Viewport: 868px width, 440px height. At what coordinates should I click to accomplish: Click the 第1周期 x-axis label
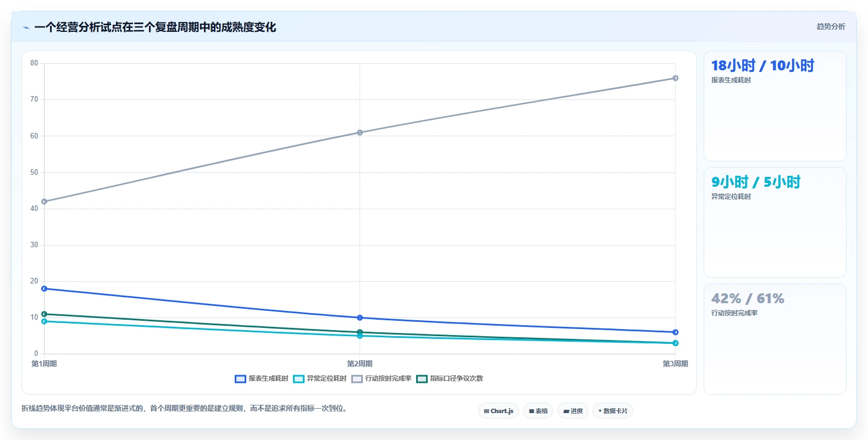tap(44, 364)
